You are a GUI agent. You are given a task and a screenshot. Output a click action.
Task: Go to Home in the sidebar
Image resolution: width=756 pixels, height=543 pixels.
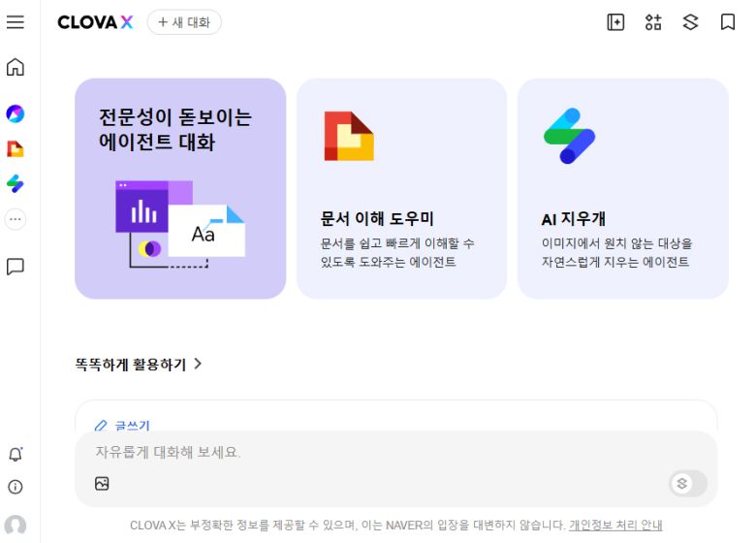click(16, 67)
